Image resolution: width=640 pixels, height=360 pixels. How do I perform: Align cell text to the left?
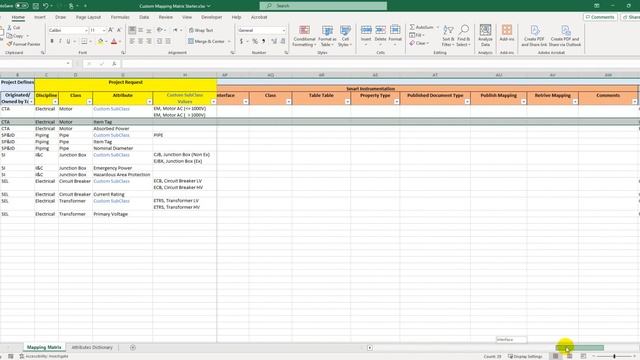[x=132, y=41]
